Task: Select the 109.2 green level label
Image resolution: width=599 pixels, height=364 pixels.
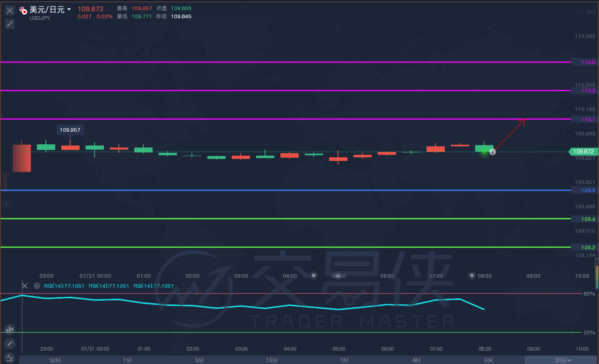Action: 585,247
